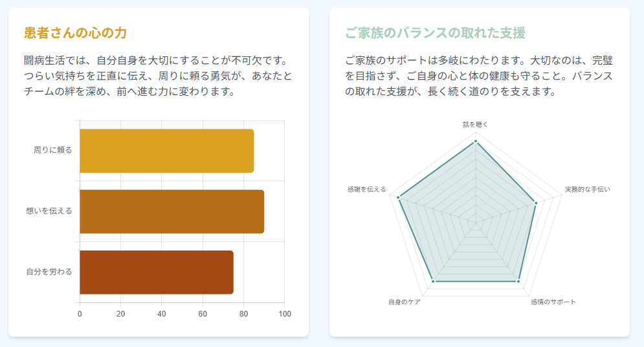Click the ご家族のバランスの取れた支援 heading
644x347 pixels.
[435, 33]
